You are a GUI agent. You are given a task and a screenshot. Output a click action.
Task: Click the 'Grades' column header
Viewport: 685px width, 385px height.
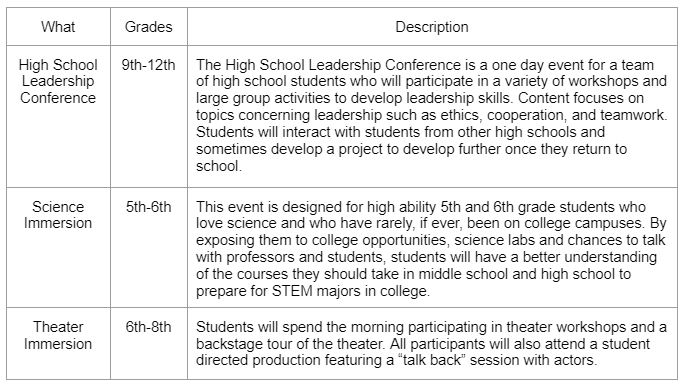click(149, 27)
